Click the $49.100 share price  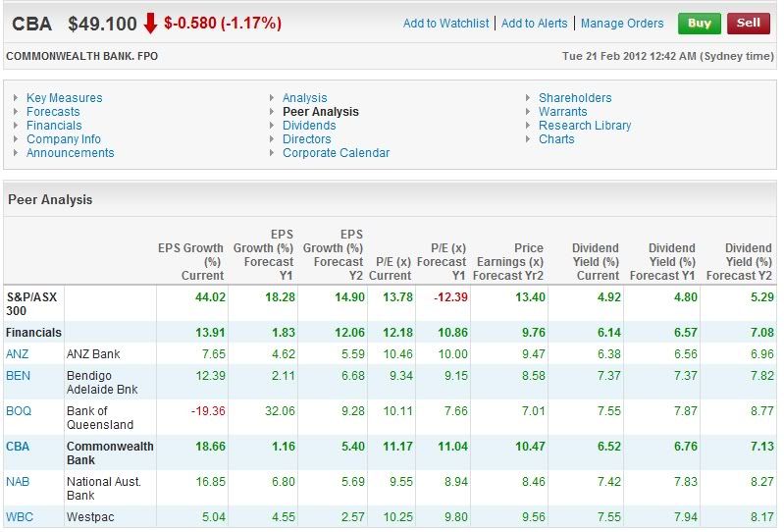[x=102, y=24]
